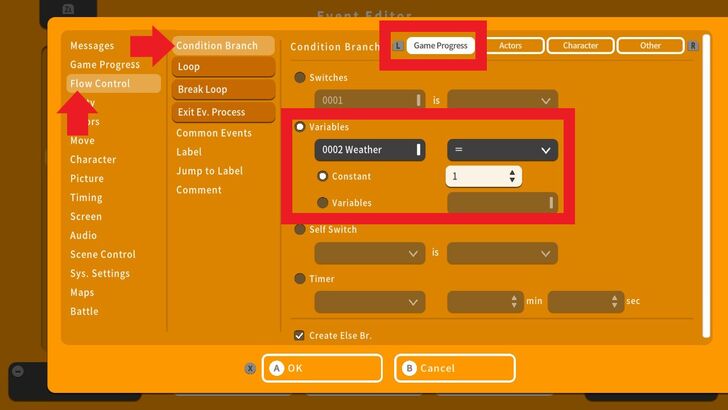This screenshot has width=728, height=410.
Task: Open the Other tab
Action: [x=650, y=46]
